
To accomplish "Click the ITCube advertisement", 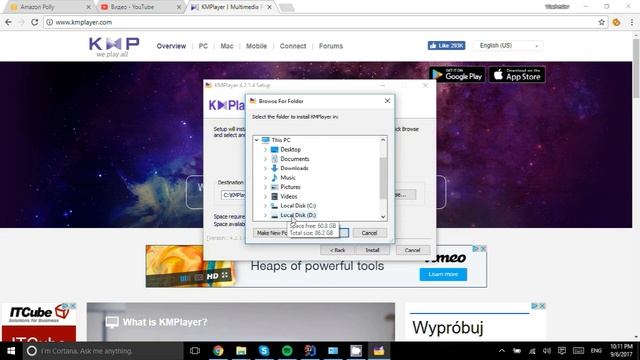I will click(39, 322).
